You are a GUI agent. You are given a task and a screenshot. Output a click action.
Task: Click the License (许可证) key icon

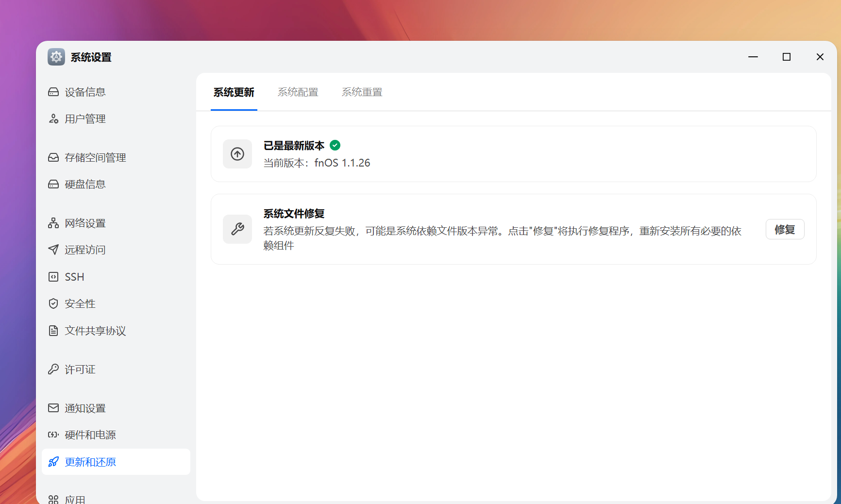pos(53,370)
